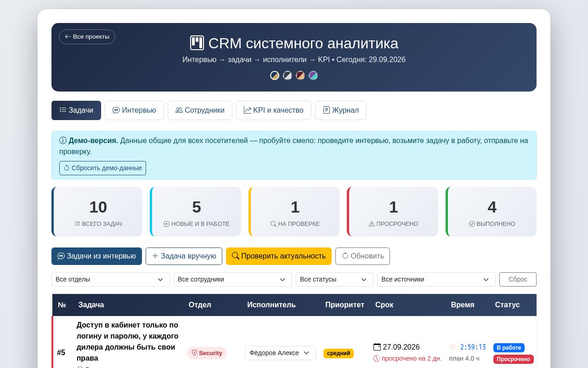Click the timer dot beside 2:59:13
588x368 pixels.
(x=453, y=347)
